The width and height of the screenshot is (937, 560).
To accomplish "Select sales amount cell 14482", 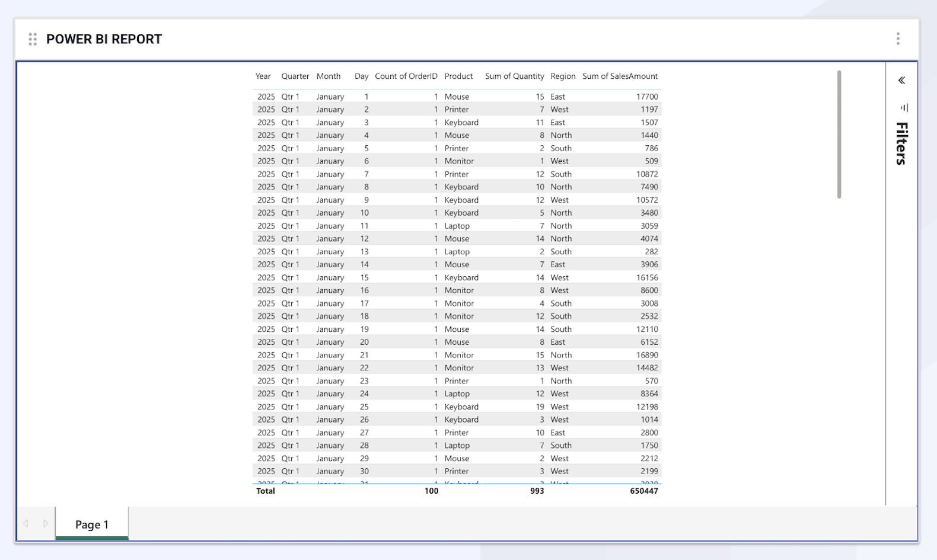I will (x=647, y=368).
